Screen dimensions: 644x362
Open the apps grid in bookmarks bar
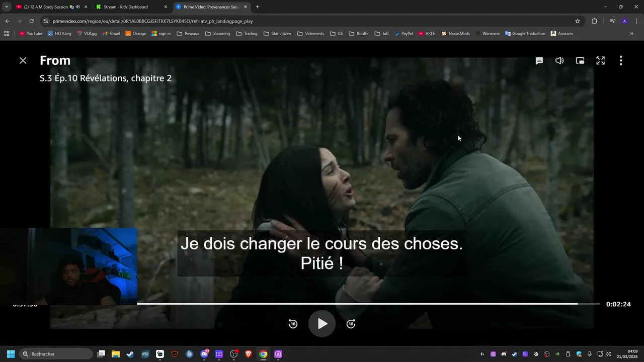[7, 34]
